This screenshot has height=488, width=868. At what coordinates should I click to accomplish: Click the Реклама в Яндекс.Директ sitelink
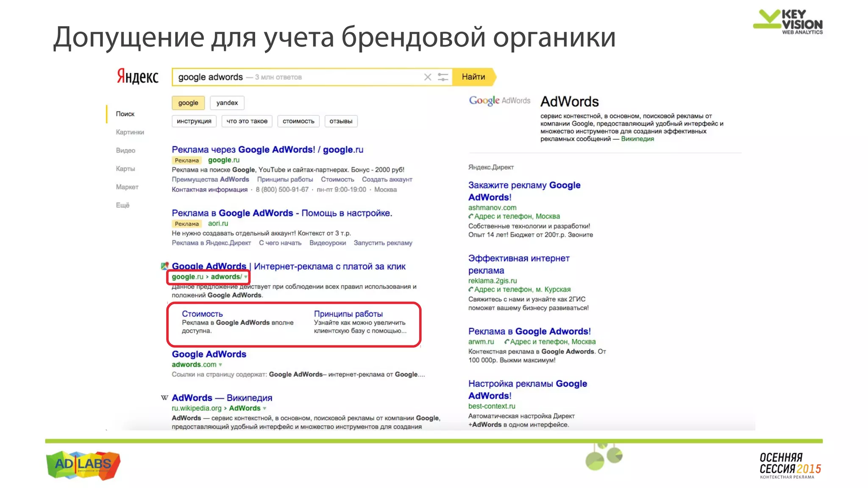click(211, 243)
